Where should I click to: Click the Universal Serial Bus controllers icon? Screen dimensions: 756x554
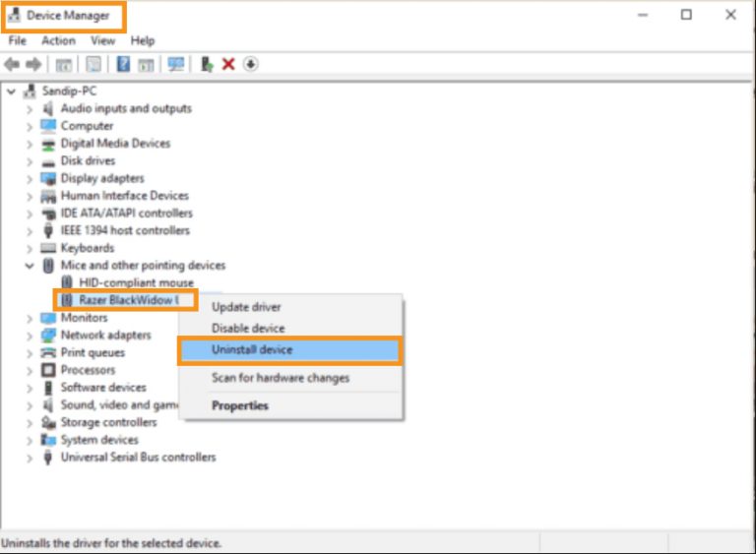(x=47, y=458)
